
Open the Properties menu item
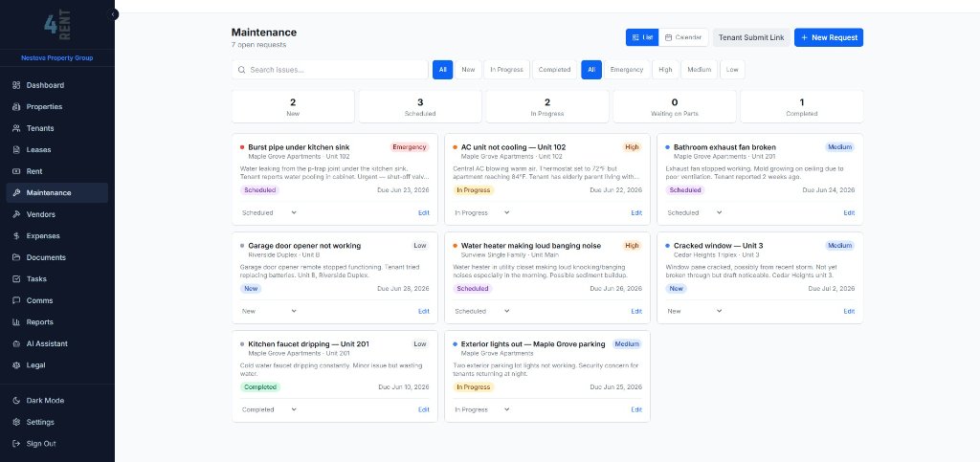[x=56, y=107]
